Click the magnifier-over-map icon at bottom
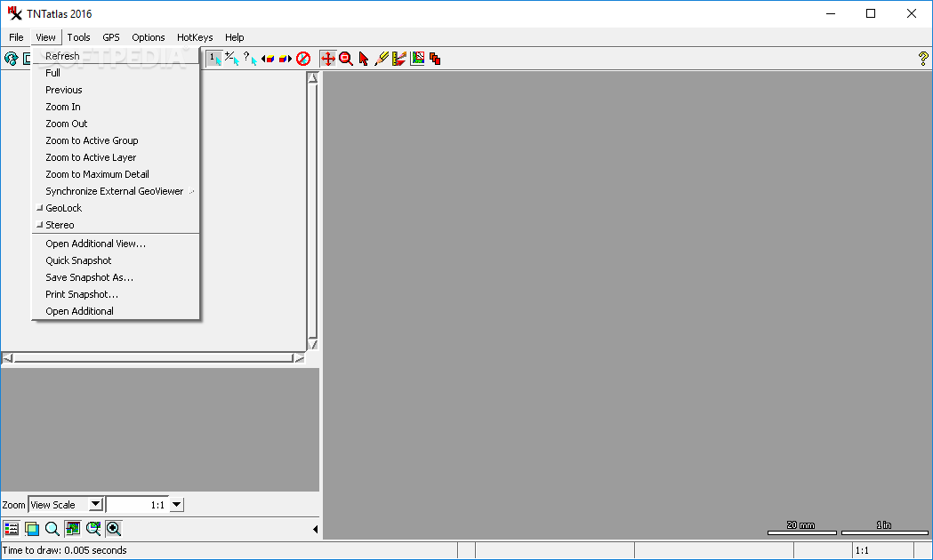This screenshot has height=560, width=933. click(93, 528)
